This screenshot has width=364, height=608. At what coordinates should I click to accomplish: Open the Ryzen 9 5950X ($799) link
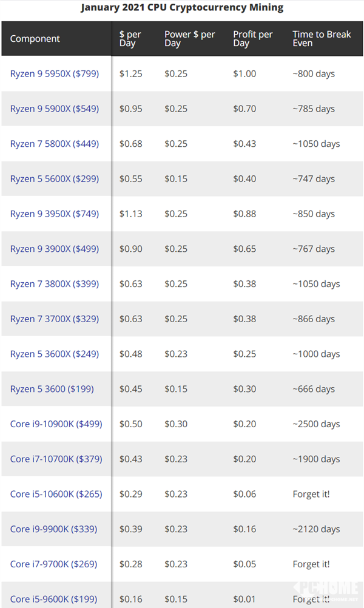coord(54,74)
